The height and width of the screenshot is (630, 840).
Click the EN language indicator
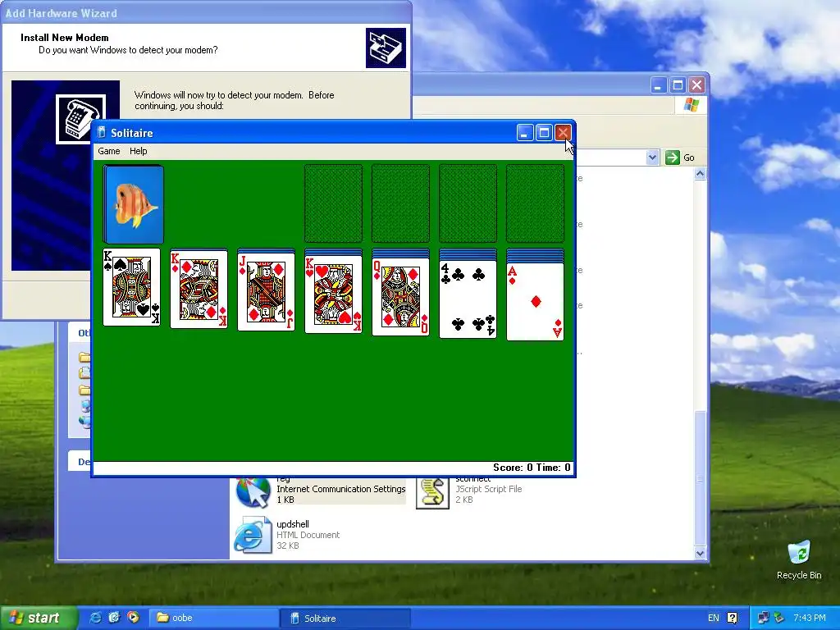coord(714,619)
